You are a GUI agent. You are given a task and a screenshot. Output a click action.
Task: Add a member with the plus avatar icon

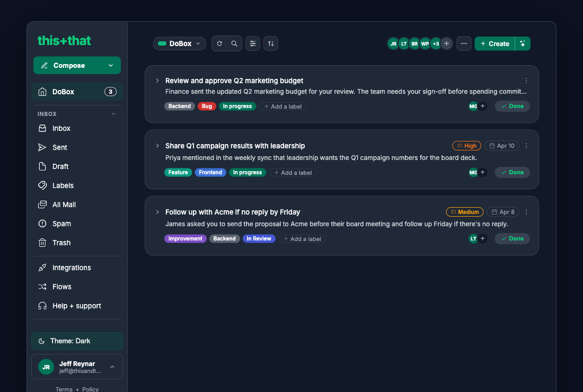click(x=447, y=43)
